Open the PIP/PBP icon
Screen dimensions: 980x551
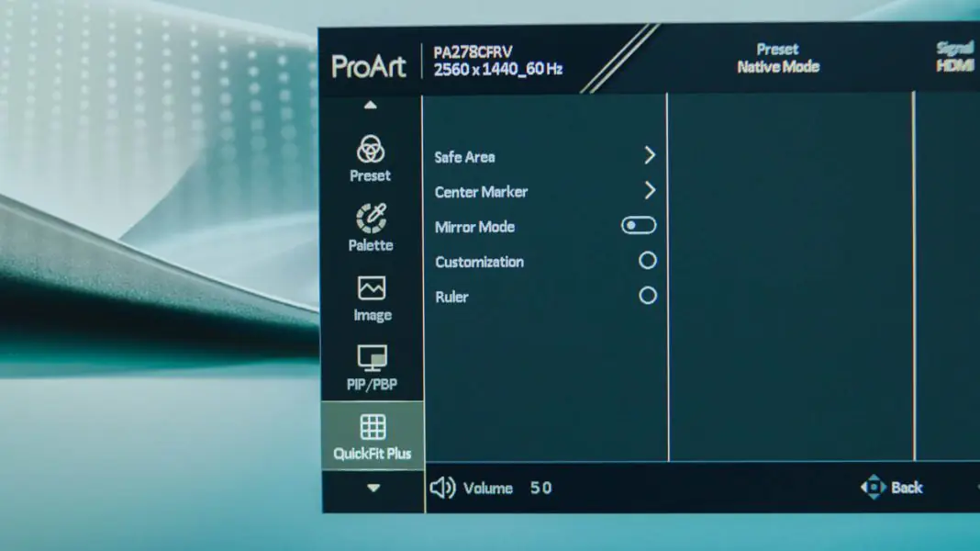click(370, 358)
